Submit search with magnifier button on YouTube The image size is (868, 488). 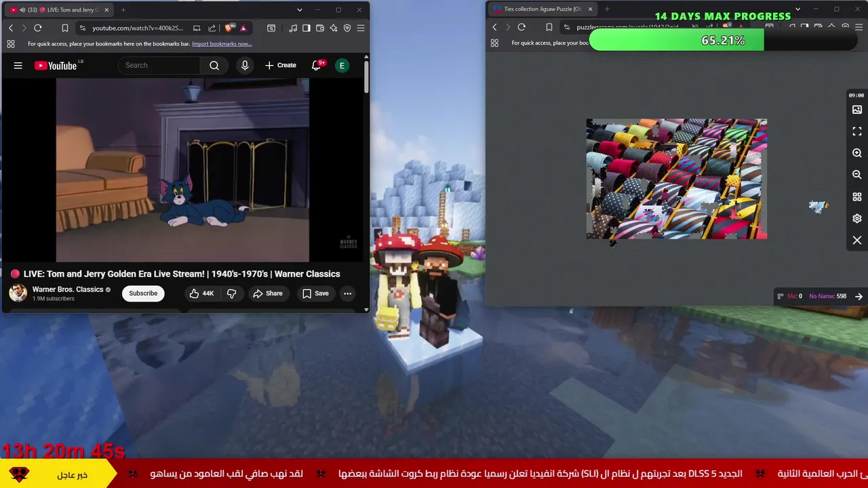point(214,65)
